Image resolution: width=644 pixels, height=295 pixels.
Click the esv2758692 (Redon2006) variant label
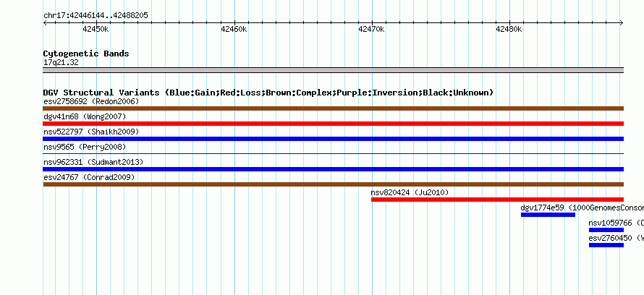pyautogui.click(x=91, y=101)
